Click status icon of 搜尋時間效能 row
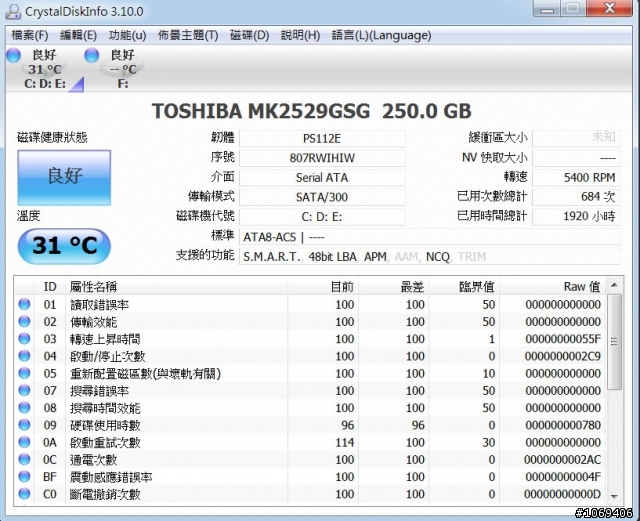 point(24,407)
